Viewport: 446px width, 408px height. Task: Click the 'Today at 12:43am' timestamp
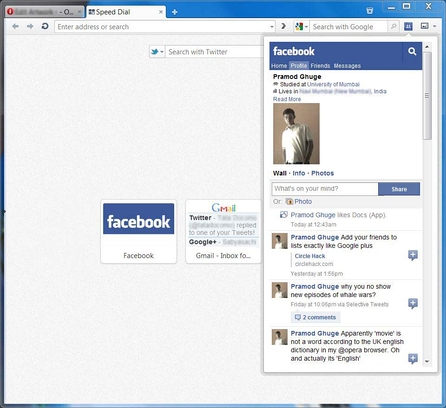313,225
